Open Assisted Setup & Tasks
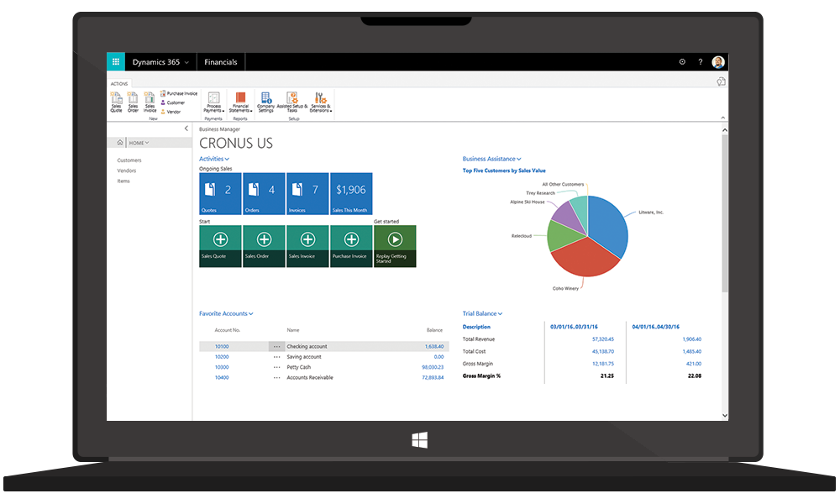Viewport: 840px width, 504px height. click(x=292, y=102)
